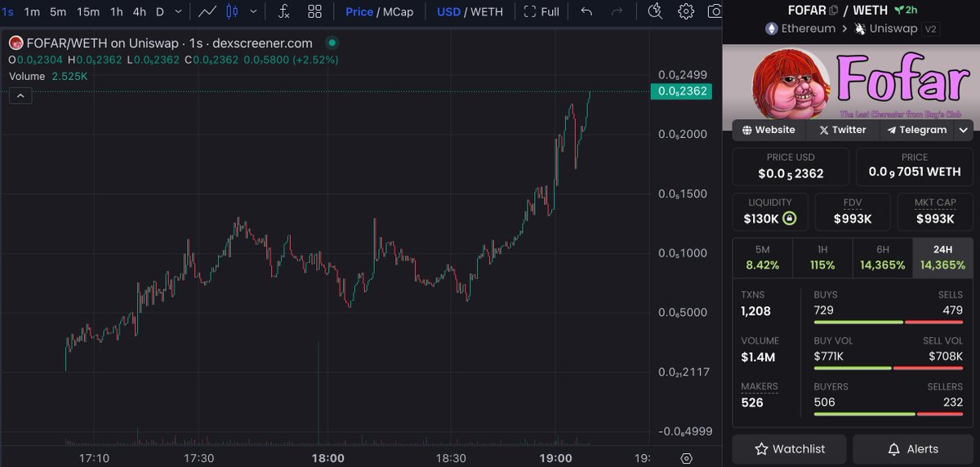Open the indicators fx menu
This screenshot has height=467, width=980.
click(283, 11)
